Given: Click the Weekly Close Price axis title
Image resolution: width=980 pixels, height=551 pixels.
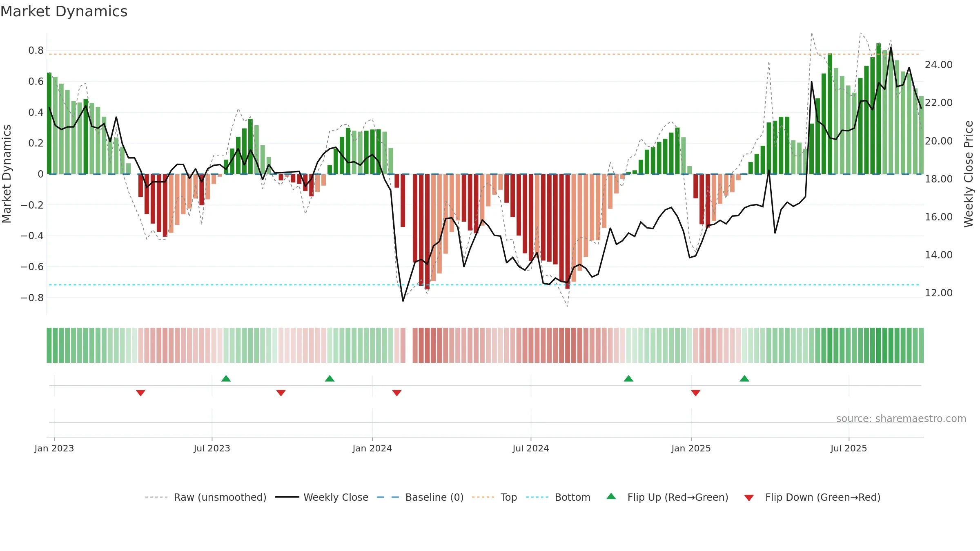Looking at the screenshot, I should 969,174.
